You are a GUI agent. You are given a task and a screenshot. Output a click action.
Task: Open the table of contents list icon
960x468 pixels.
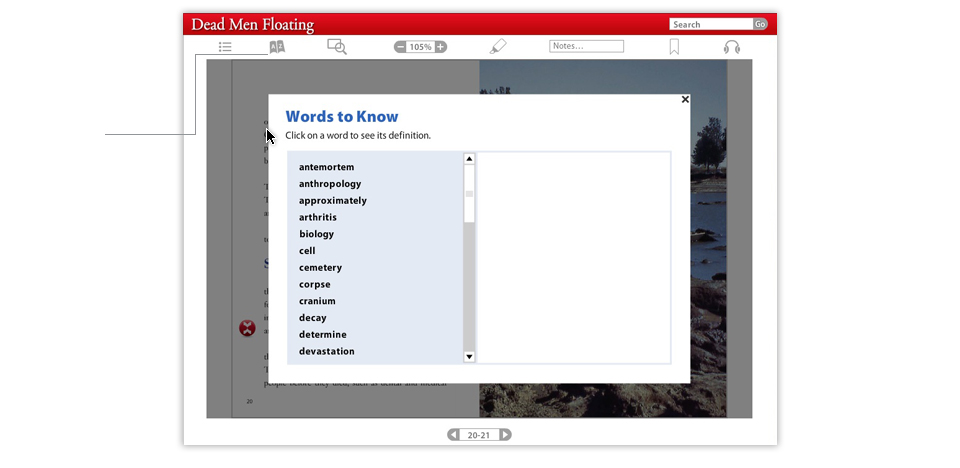tap(226, 47)
